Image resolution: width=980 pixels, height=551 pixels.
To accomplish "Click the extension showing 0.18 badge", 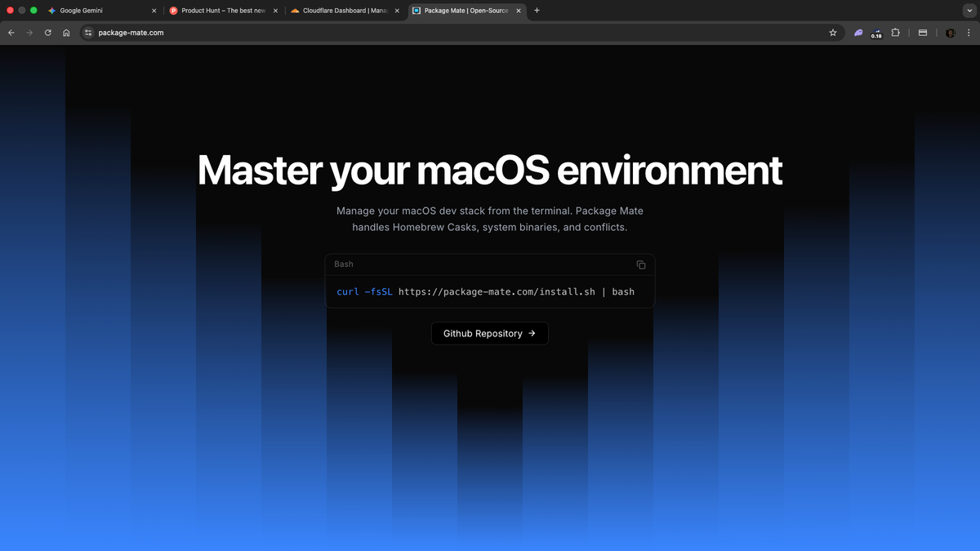I will pyautogui.click(x=876, y=33).
